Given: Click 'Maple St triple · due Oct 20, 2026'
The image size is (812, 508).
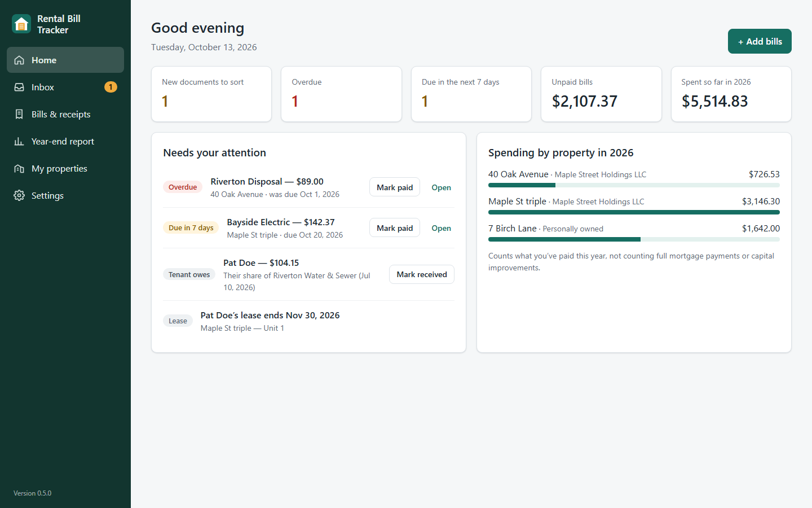Looking at the screenshot, I should coord(285,235).
